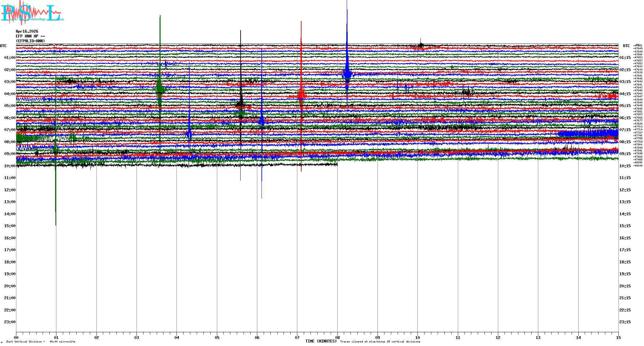Screen dimensions: 644x346
Task: Click the 23:00 hour label on left axis
Action: tap(10, 322)
